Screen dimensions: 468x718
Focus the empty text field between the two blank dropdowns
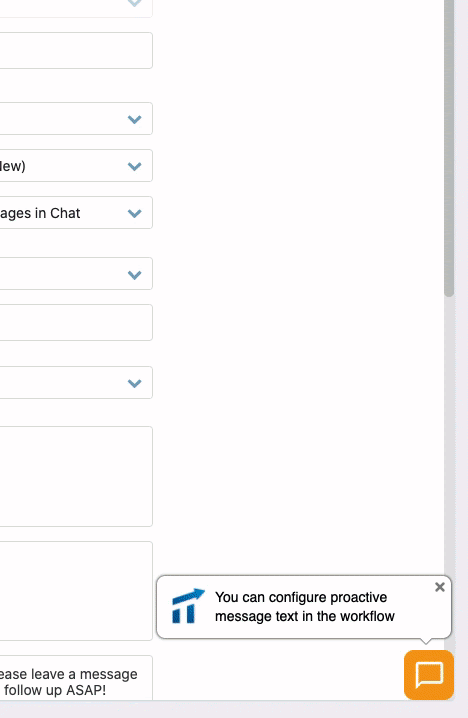click(76, 322)
